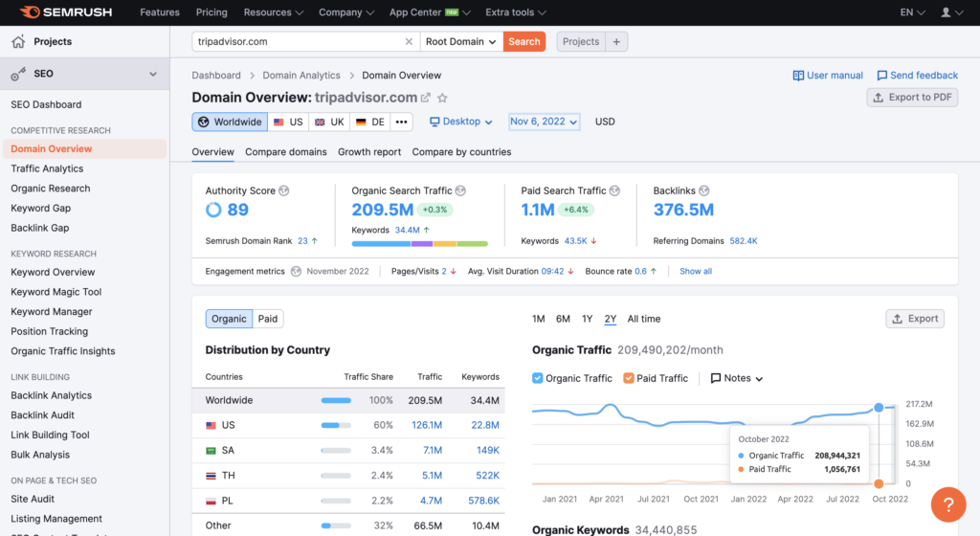Screen dimensions: 980x536
Task: Click the Notes flag icon
Action: click(x=716, y=378)
